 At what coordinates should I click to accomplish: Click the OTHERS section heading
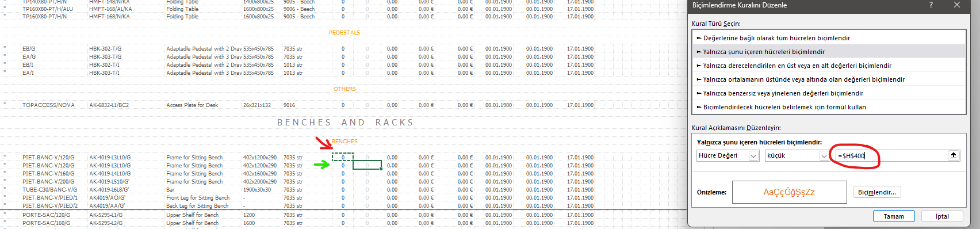click(x=344, y=89)
